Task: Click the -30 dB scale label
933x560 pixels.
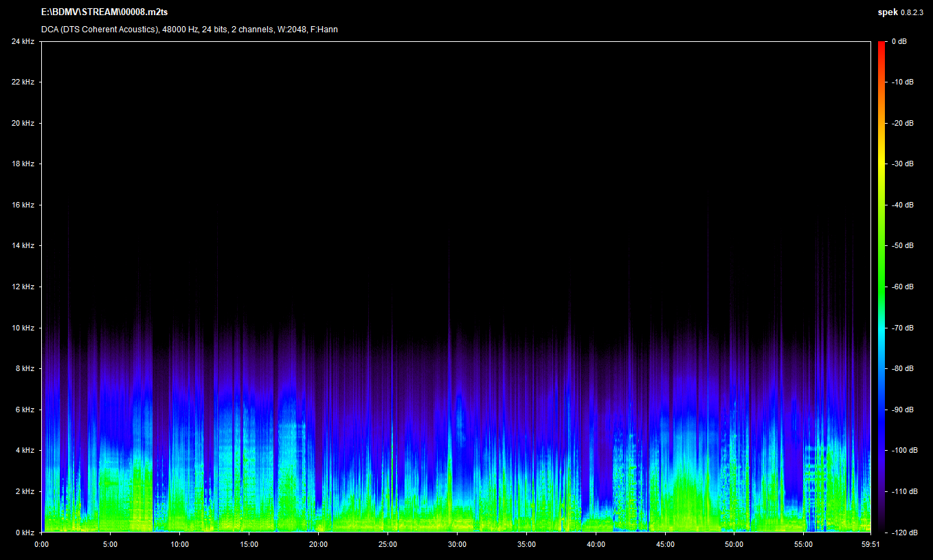Action: [902, 164]
